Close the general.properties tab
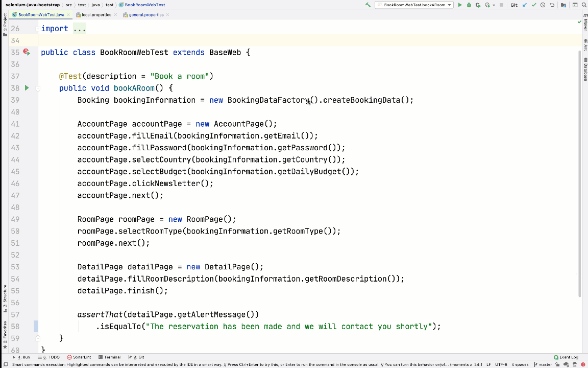Viewport: 588px width, 368px height. coord(167,15)
